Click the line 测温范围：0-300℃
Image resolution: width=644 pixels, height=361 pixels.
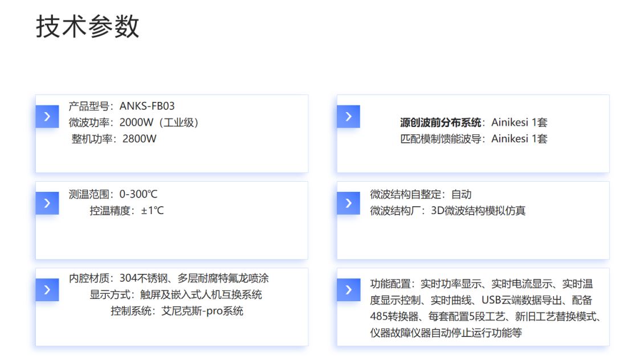[x=113, y=194]
